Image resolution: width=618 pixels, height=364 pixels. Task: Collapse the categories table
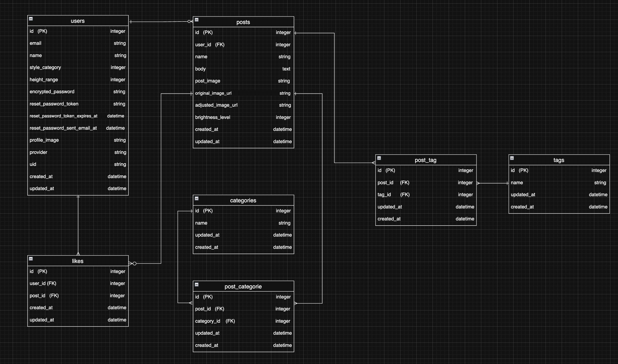pos(196,198)
